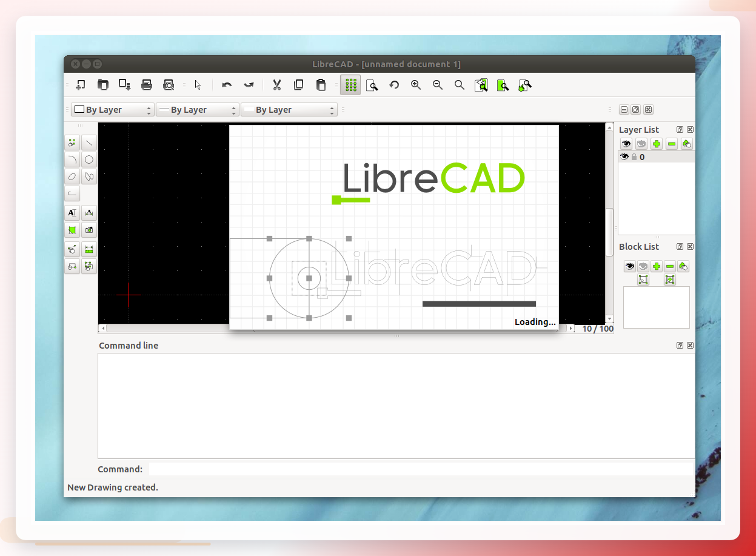
Task: Save the current drawing
Action: 124,85
